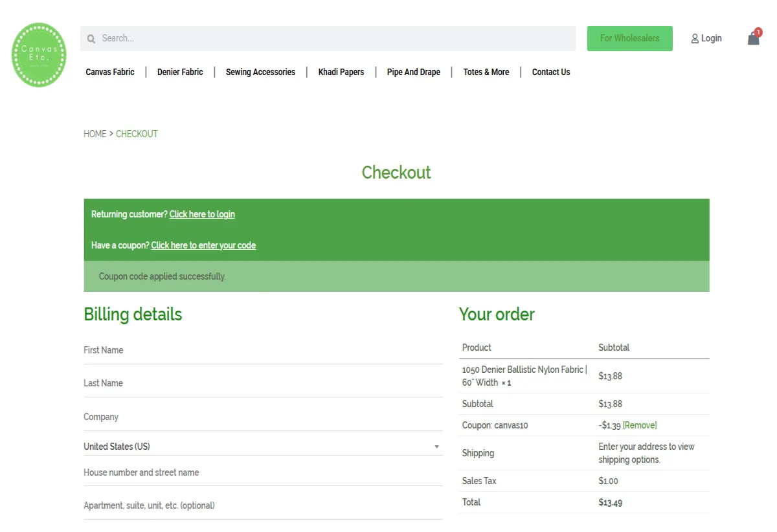Open Pipe And Drape menu
The width and height of the screenshot is (777, 532).
point(413,72)
